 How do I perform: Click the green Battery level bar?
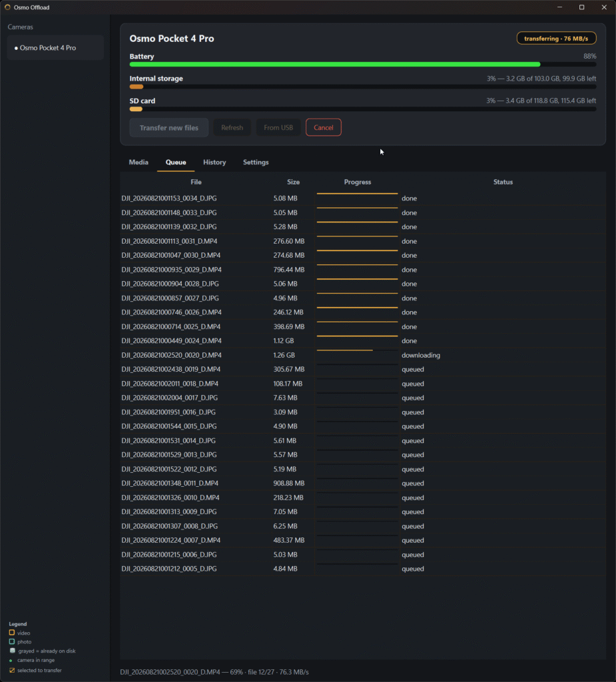click(335, 65)
